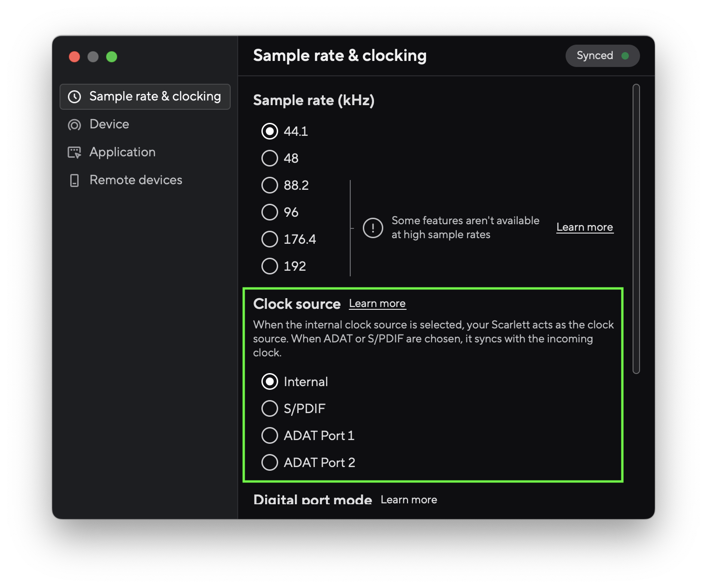Choose ADAT Port 2 clock source

click(270, 462)
